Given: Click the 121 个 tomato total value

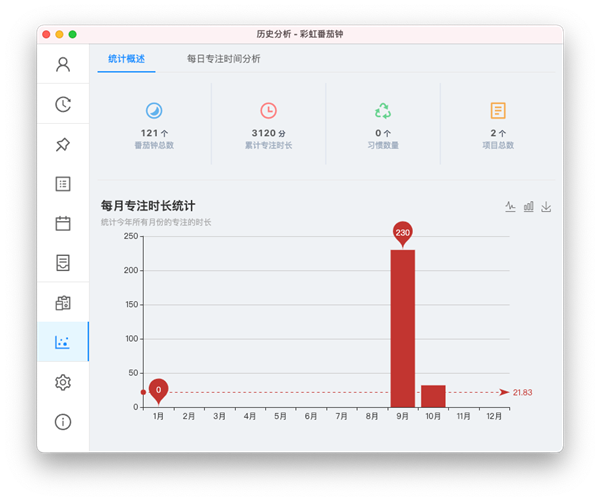Looking at the screenshot, I should [x=154, y=133].
